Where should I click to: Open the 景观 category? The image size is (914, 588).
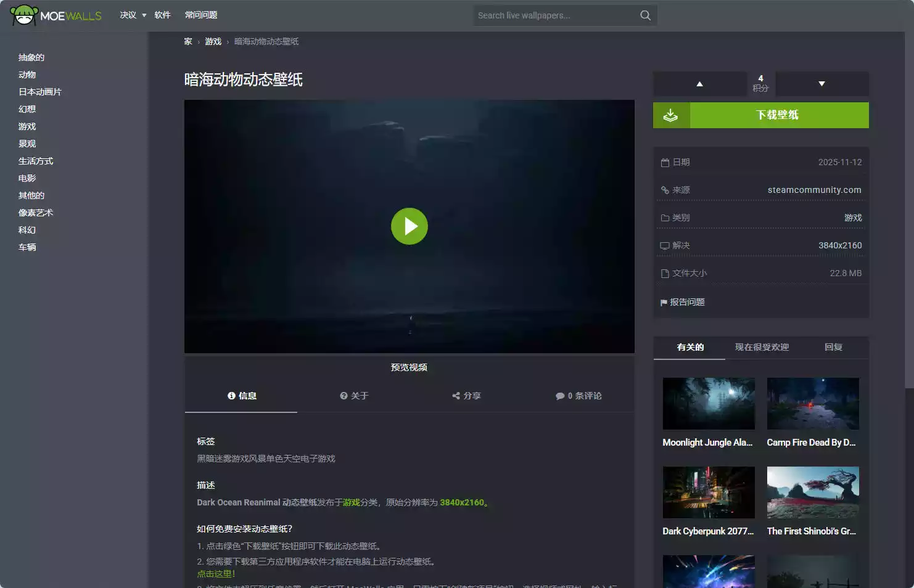pyautogui.click(x=27, y=144)
